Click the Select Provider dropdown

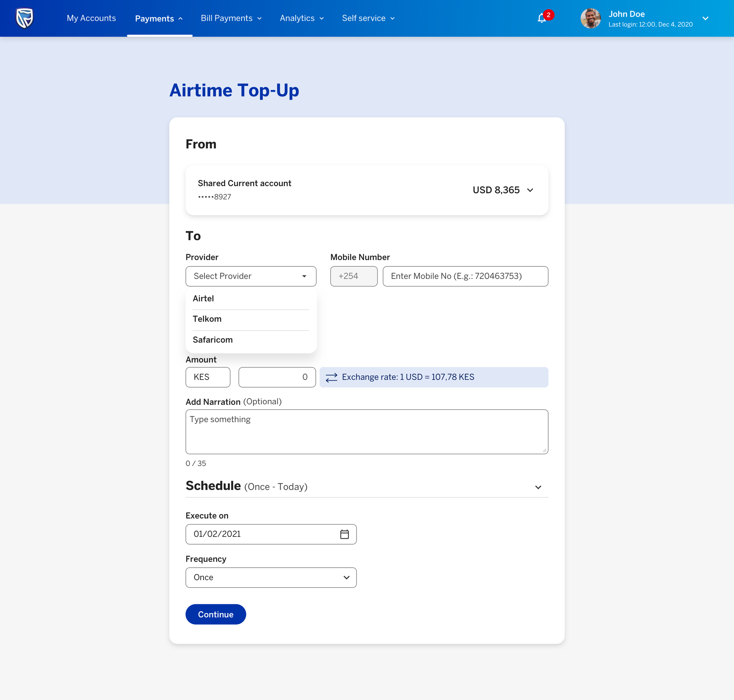pyautogui.click(x=251, y=276)
